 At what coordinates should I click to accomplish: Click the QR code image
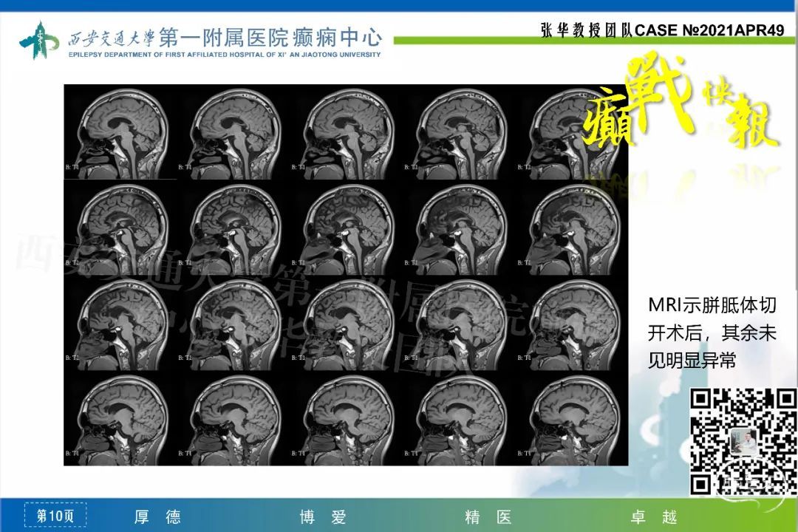[743, 440]
